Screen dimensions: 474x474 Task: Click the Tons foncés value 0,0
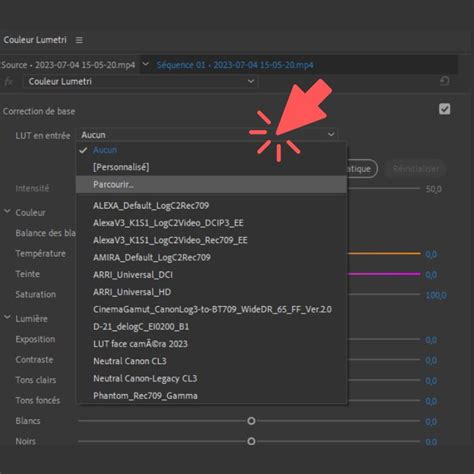click(x=431, y=401)
